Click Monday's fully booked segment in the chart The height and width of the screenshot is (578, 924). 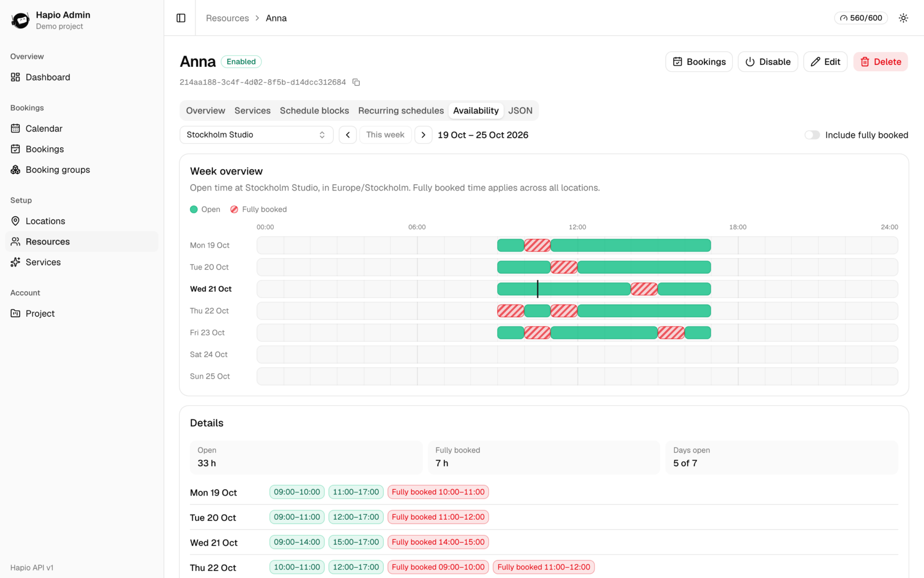coord(537,246)
